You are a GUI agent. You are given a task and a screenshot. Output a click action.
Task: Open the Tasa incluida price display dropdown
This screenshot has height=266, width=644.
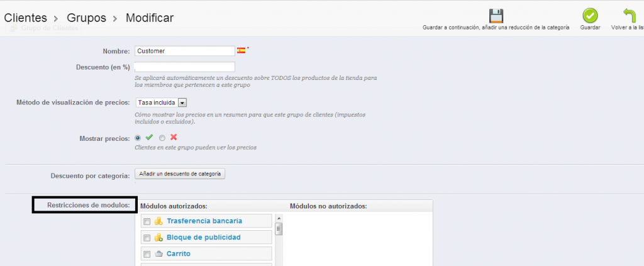(162, 103)
